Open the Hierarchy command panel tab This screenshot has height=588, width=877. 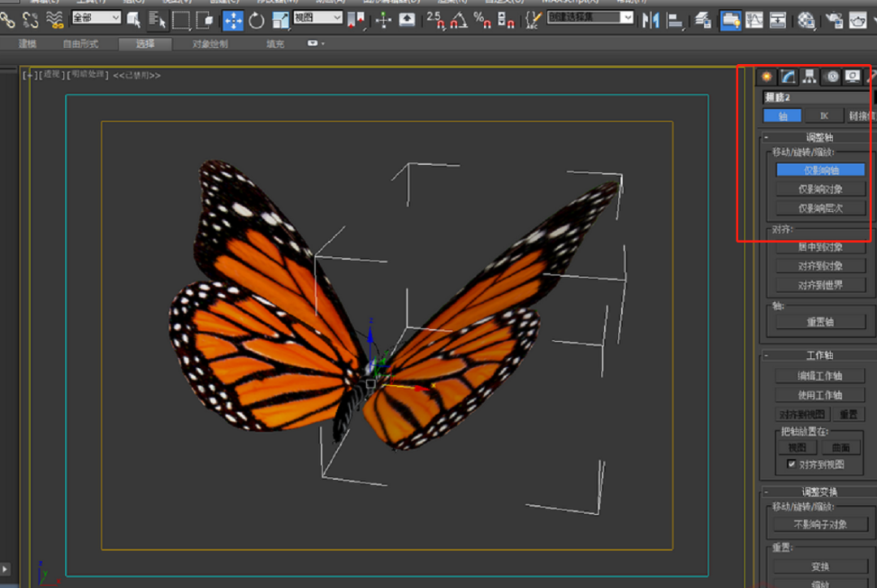click(x=809, y=76)
